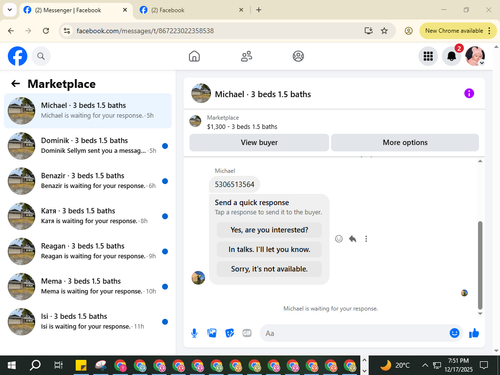
Task: Go to the Home feed icon
Action: coord(194,56)
